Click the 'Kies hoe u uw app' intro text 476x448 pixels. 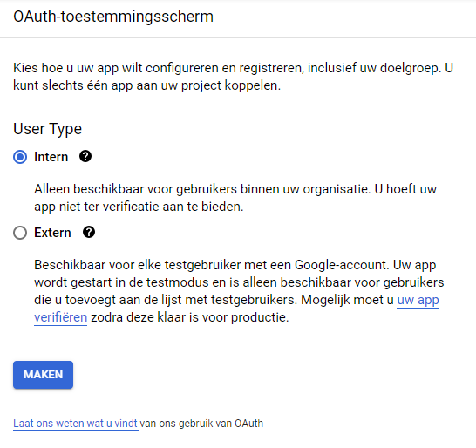click(x=233, y=77)
